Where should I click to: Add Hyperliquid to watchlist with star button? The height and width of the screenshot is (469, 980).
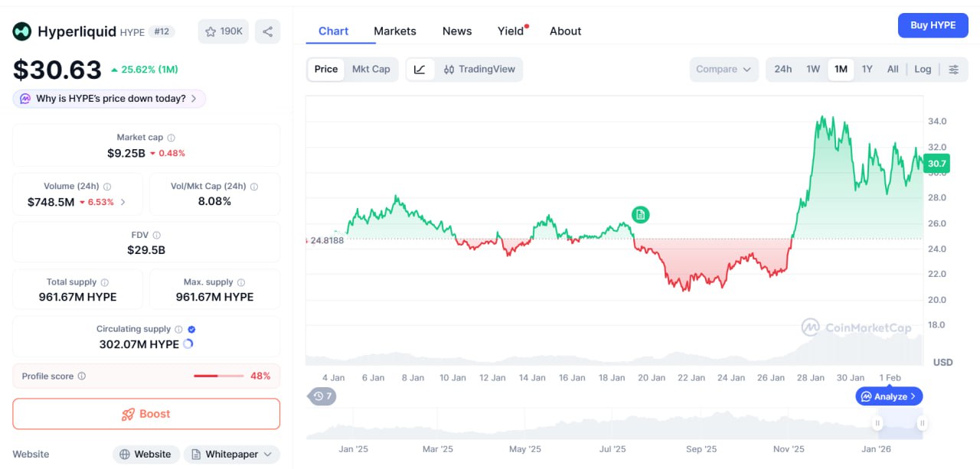[x=223, y=31]
